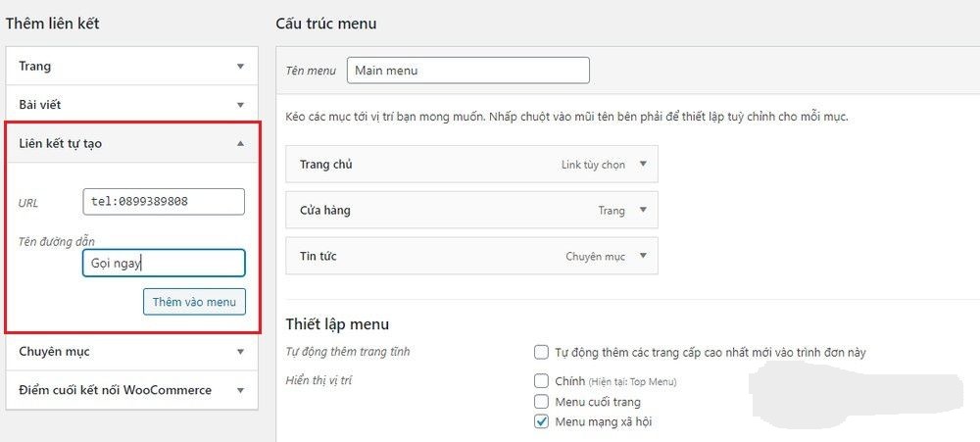This screenshot has height=442, width=980.
Task: Collapse the Liên kết tự tạo panel
Action: (240, 143)
